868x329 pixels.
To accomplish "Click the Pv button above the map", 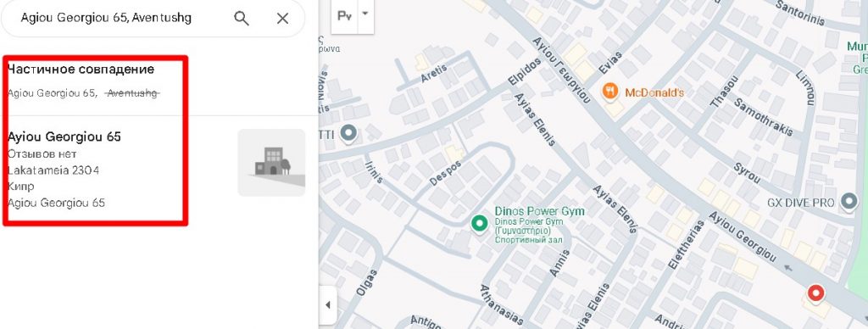I will (x=344, y=15).
